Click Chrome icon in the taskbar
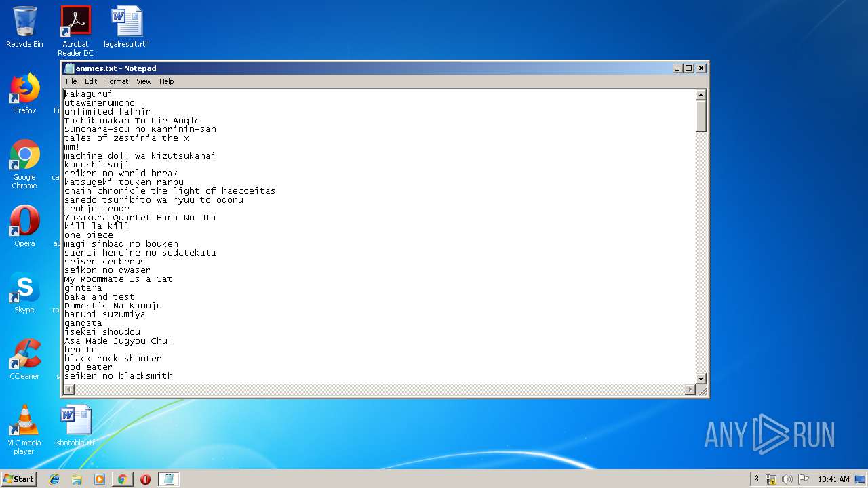 (x=122, y=479)
